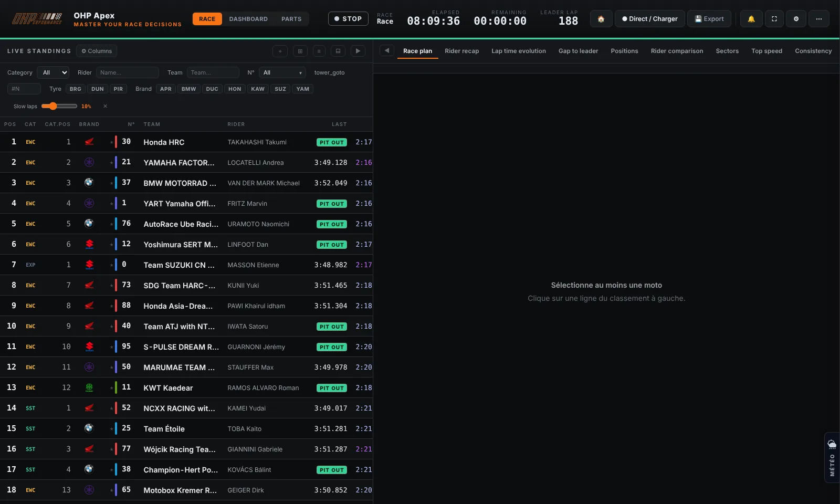
Task: Click the star icon for bike number 37
Action: point(111,183)
